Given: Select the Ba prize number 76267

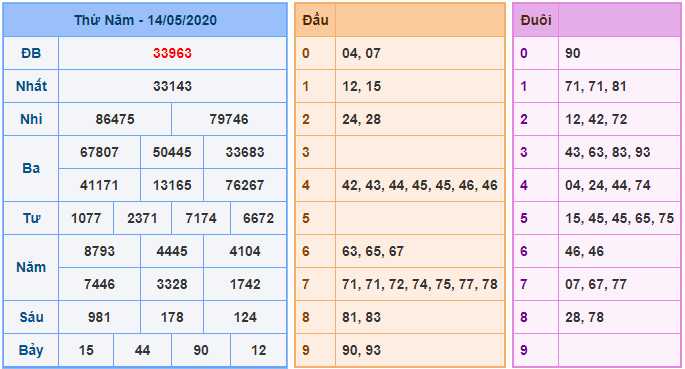Looking at the screenshot, I should (x=245, y=185).
